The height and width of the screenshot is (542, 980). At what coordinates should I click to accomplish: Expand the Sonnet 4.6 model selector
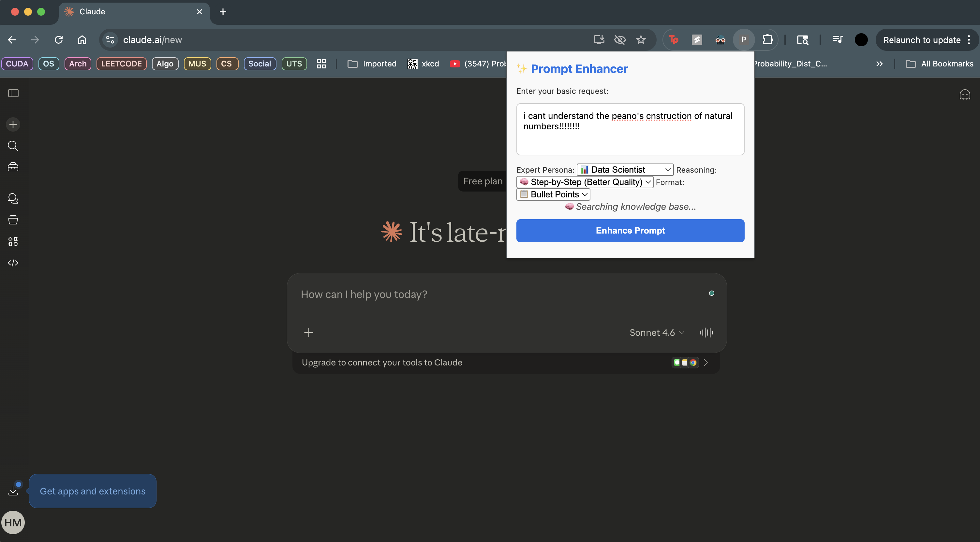(657, 333)
